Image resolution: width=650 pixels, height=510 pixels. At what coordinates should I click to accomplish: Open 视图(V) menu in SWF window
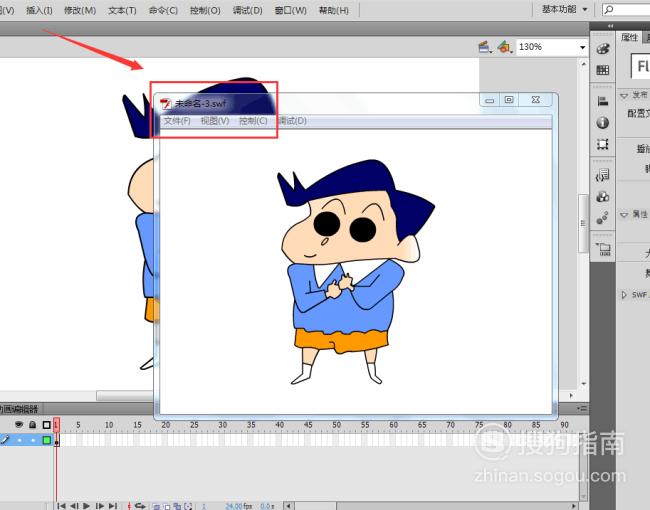(215, 121)
